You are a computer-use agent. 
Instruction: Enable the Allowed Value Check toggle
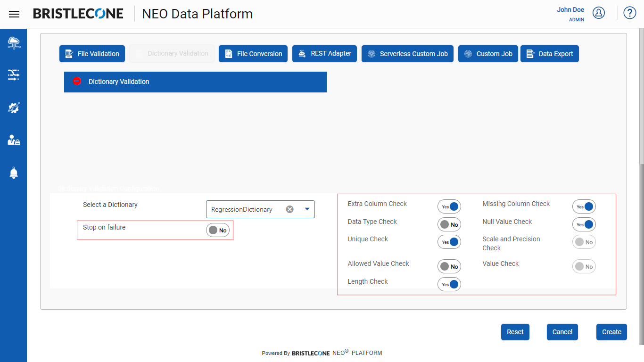449,266
